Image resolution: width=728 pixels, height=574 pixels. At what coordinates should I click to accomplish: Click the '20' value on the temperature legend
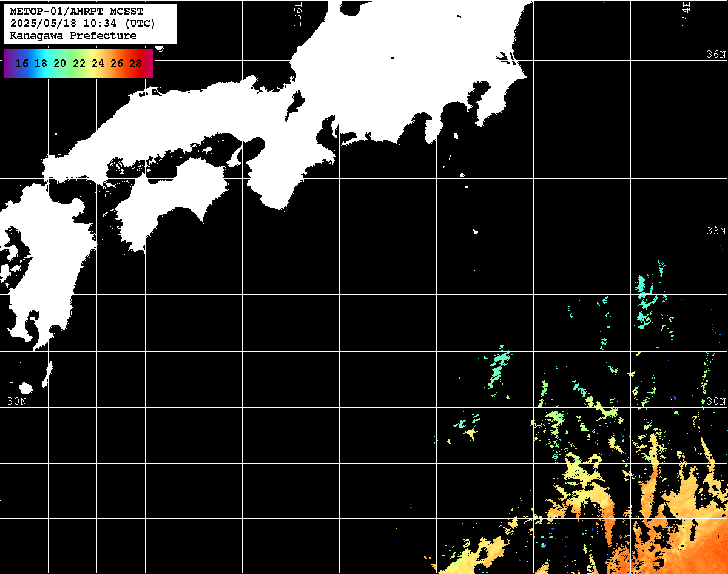(60, 63)
